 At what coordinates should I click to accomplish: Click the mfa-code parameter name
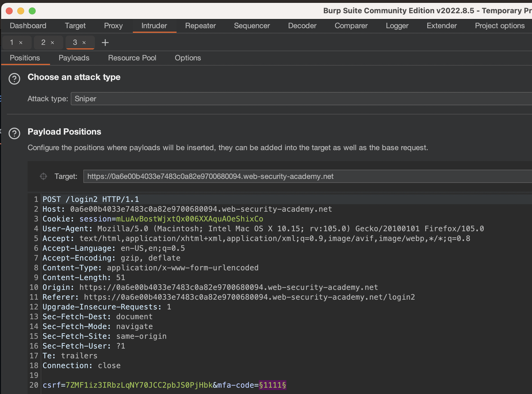pos(236,385)
